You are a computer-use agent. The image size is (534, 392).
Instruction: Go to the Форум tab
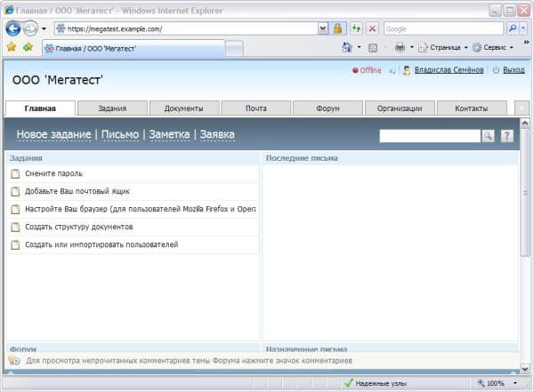328,108
